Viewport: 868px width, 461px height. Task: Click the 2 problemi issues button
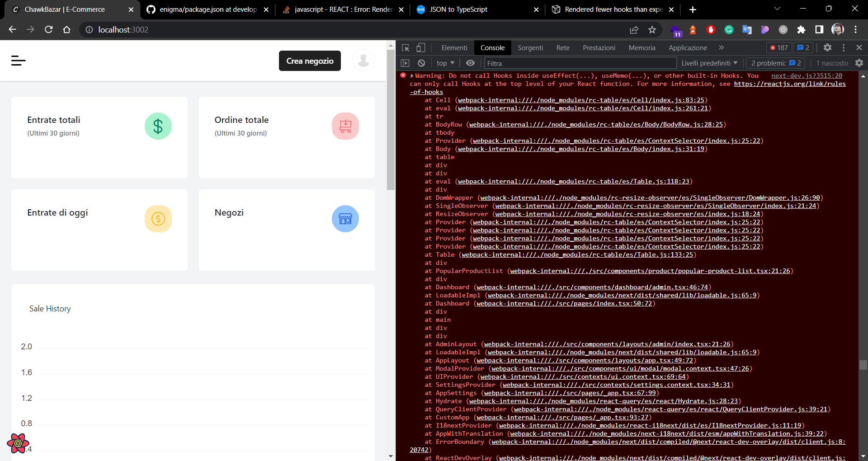point(775,63)
